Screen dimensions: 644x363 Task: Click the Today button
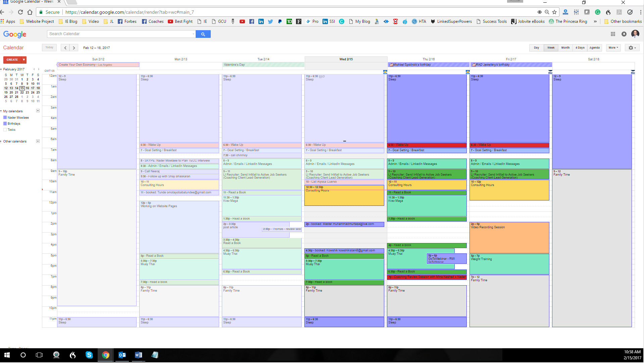click(x=49, y=47)
